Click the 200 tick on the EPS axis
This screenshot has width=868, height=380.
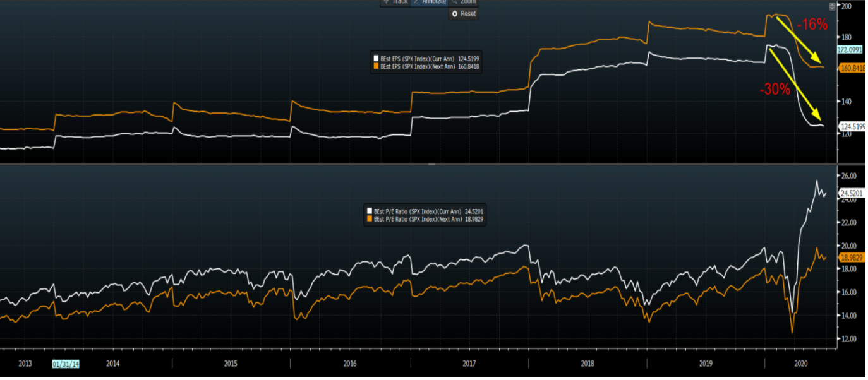(x=847, y=6)
